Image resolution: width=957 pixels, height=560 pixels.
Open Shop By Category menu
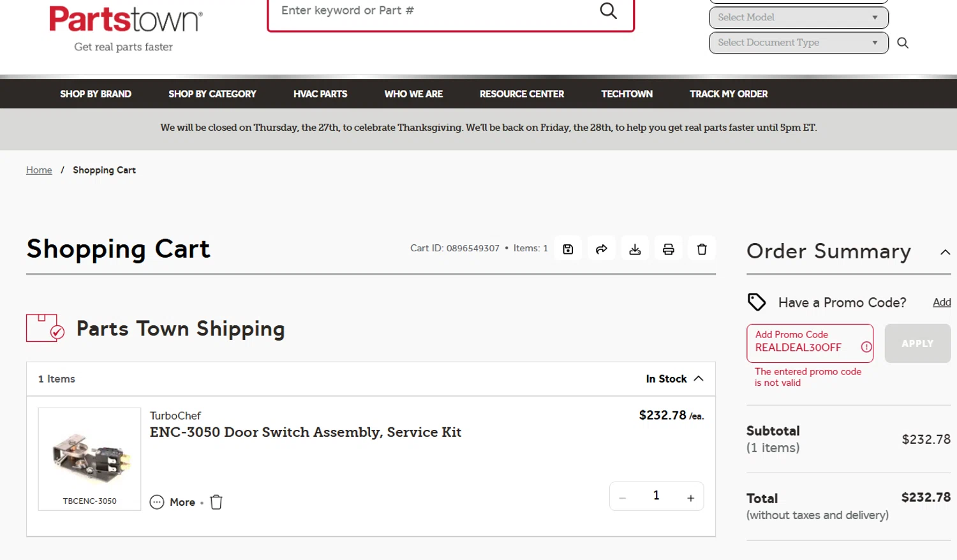(212, 94)
